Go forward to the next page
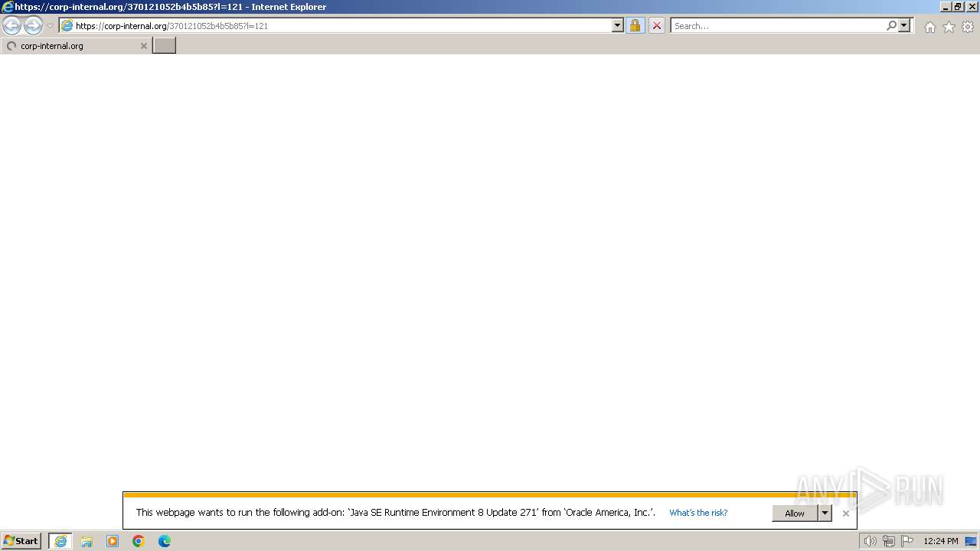This screenshot has width=980, height=551. tap(33, 25)
